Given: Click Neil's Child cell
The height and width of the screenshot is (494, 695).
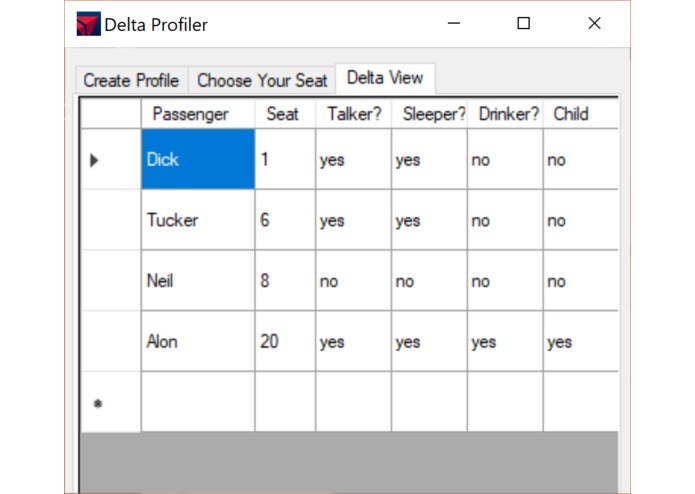Looking at the screenshot, I should point(581,281).
